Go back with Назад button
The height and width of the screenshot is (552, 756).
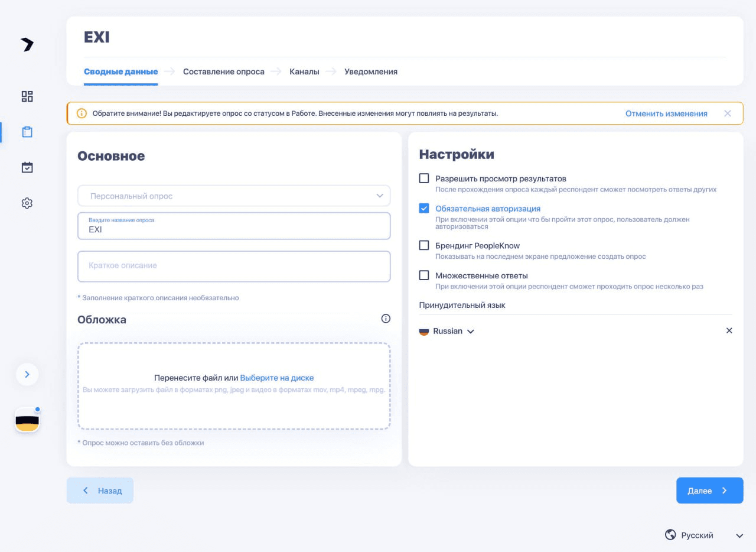tap(100, 491)
